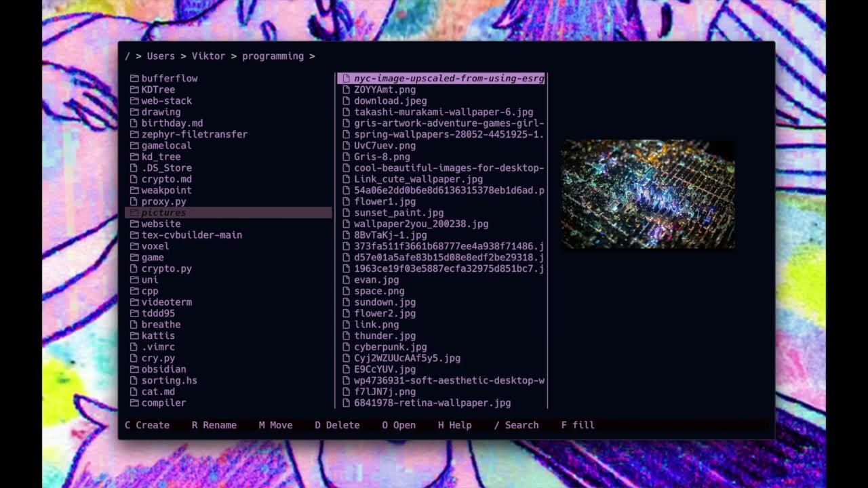Choose the F fill command
Viewport: 868px width, 488px height.
tap(578, 425)
